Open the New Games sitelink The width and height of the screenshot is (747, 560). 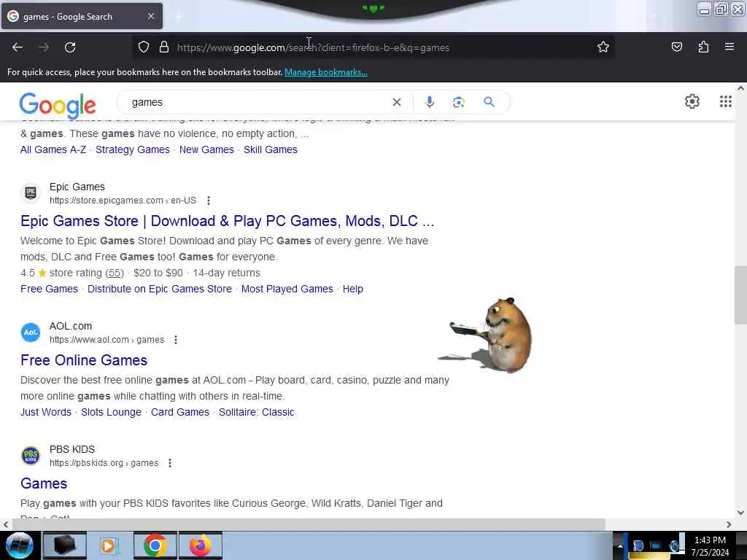206,149
